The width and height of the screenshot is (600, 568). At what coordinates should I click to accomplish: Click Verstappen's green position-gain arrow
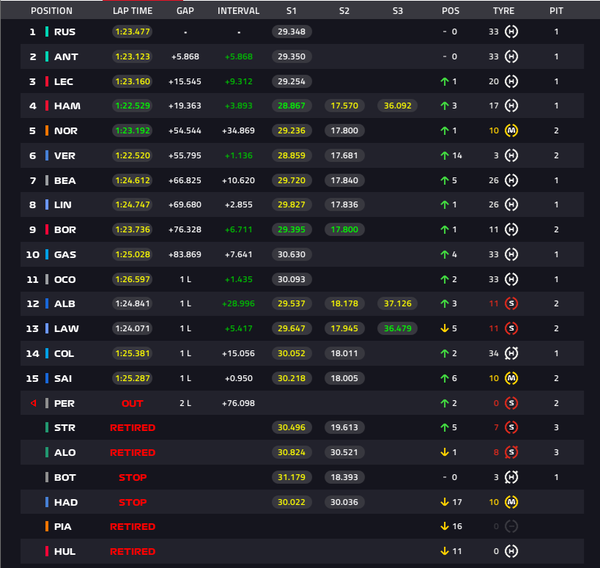coord(445,156)
